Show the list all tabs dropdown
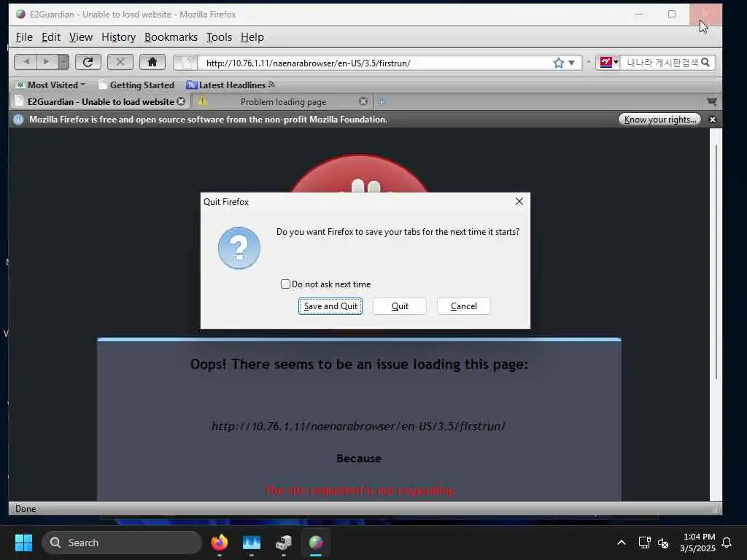The width and height of the screenshot is (747, 560). (712, 101)
